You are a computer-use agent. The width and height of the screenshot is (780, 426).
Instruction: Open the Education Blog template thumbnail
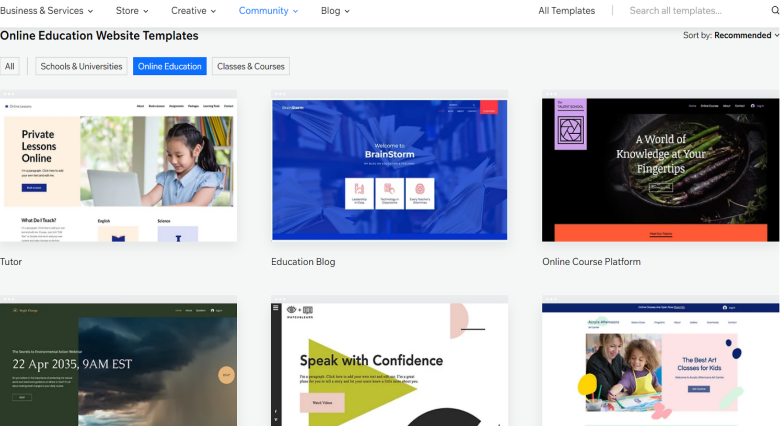(x=390, y=166)
